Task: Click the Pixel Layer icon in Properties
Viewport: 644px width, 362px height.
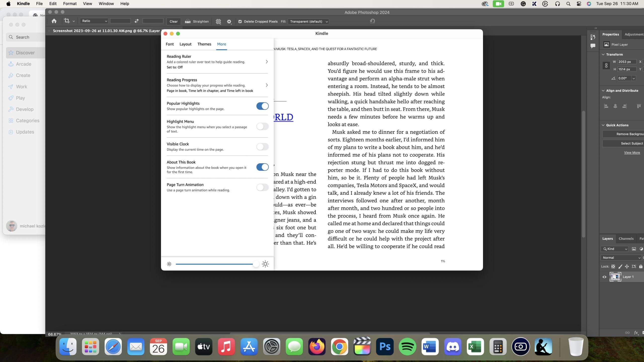Action: click(x=607, y=44)
